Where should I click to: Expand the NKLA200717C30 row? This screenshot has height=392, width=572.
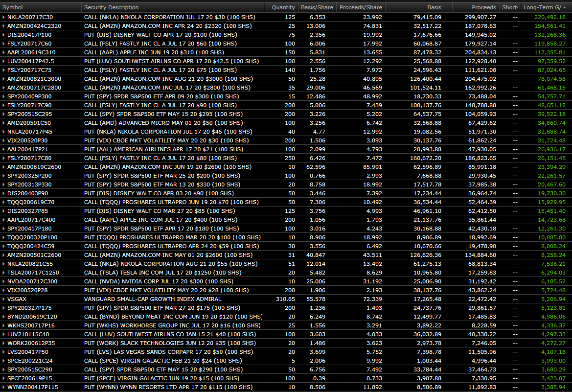[x=3, y=17]
